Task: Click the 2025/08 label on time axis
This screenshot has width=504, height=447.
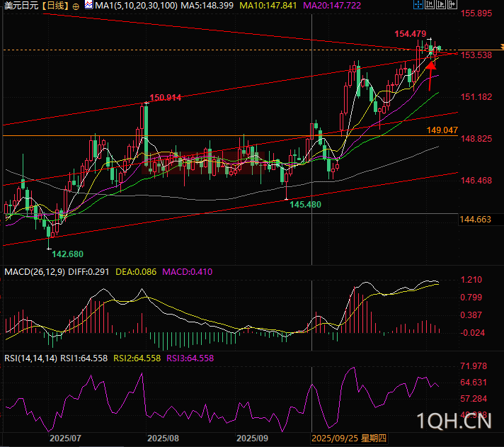Action: (164, 438)
